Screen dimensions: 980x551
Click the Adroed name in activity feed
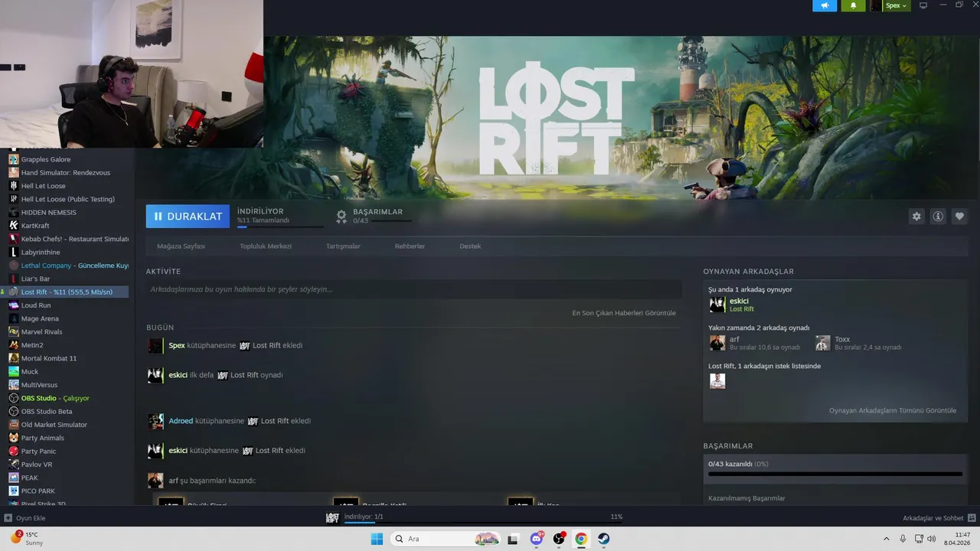click(x=181, y=421)
